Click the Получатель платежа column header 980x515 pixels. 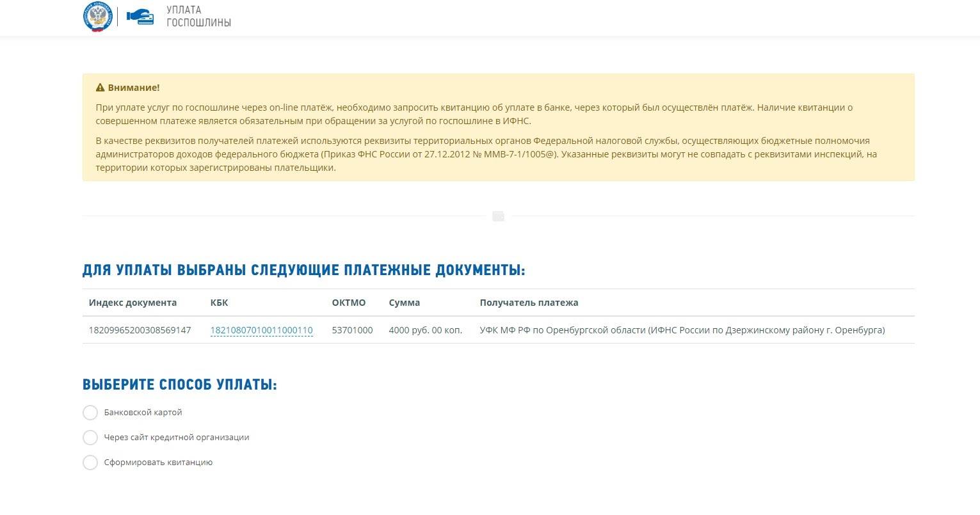(x=529, y=303)
